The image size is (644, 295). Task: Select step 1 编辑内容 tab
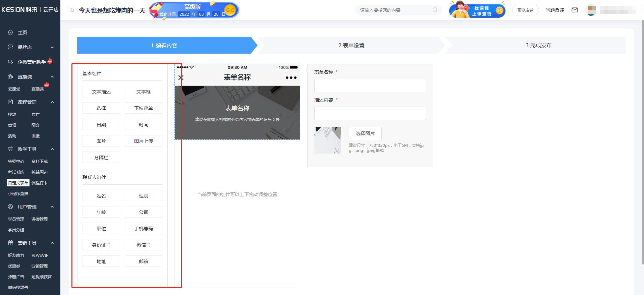click(x=164, y=45)
